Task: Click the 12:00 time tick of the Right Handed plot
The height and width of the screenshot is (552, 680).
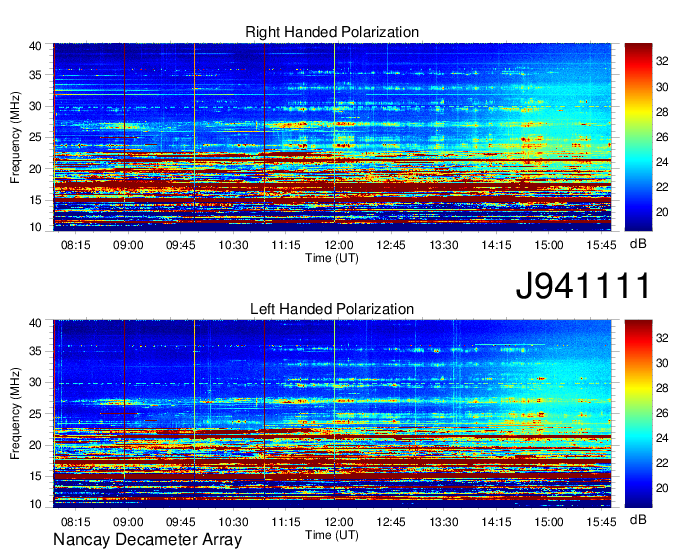Action: pyautogui.click(x=339, y=245)
